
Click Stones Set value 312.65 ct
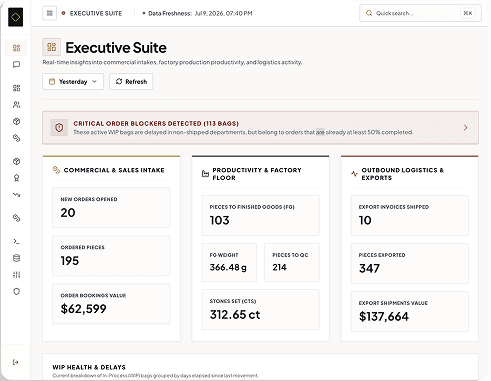(235, 315)
